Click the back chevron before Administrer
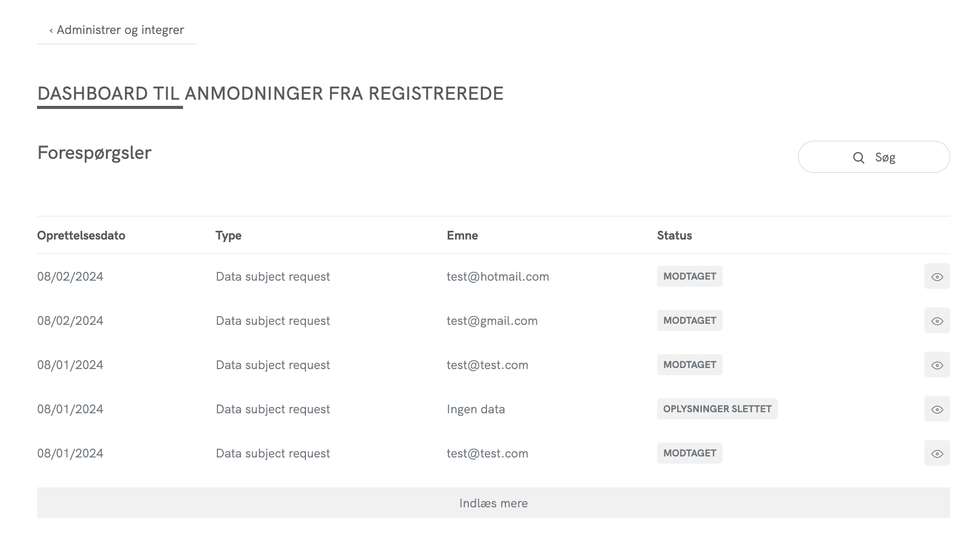980x550 pixels. [x=51, y=31]
